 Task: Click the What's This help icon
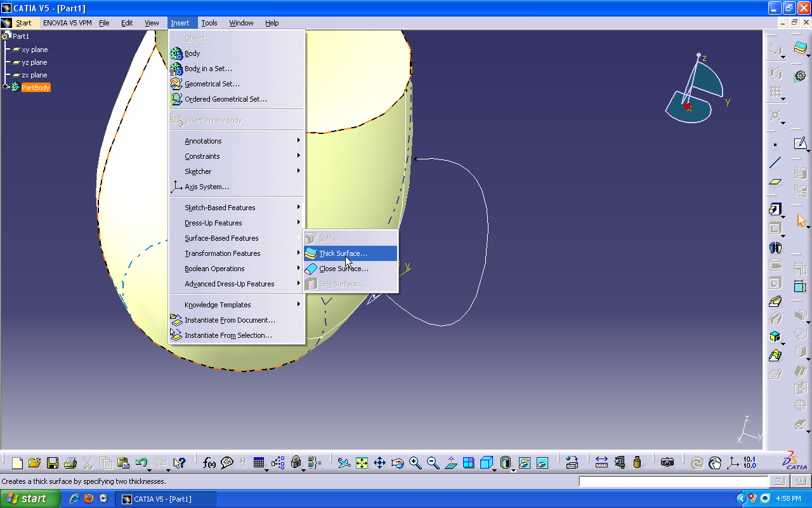[179, 463]
